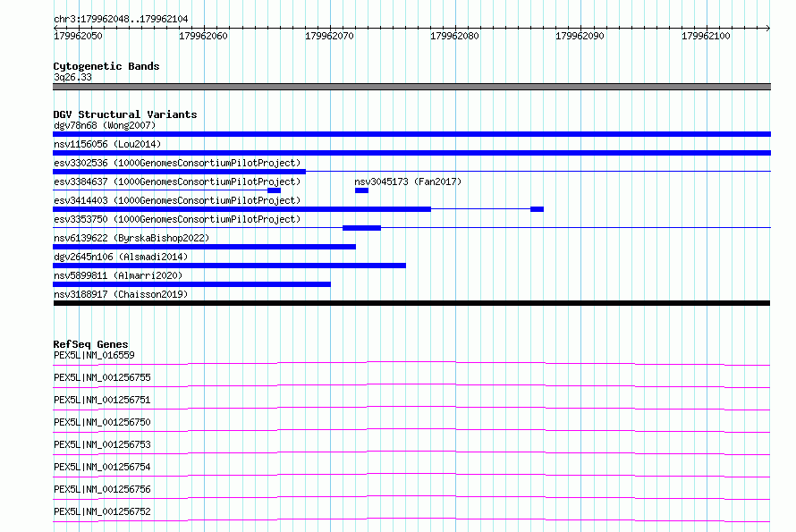The height and width of the screenshot is (532, 796).
Task: Click the blue bar under dgv78n68
Action: [x=411, y=134]
